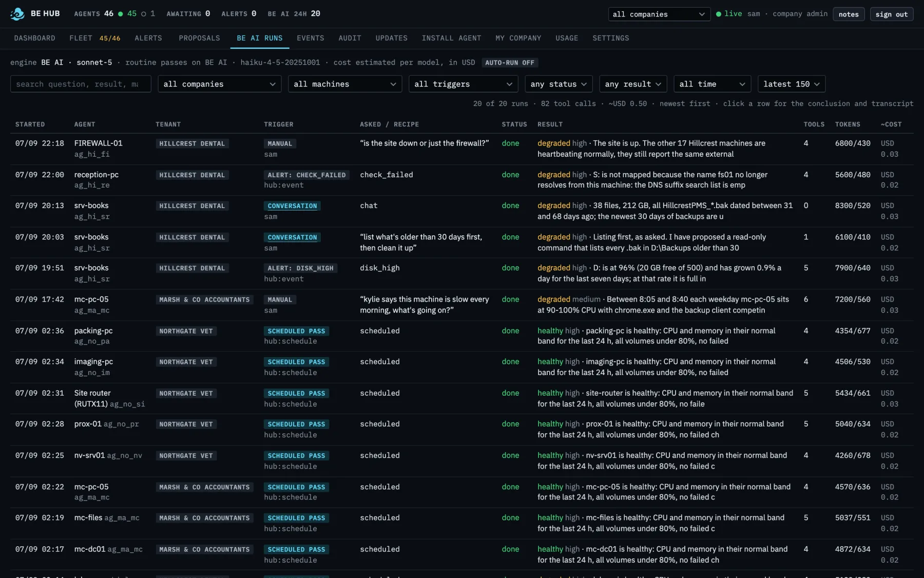Screen dimensions: 924x578
Task: Expand the all companies filter dropdown
Action: 219,84
